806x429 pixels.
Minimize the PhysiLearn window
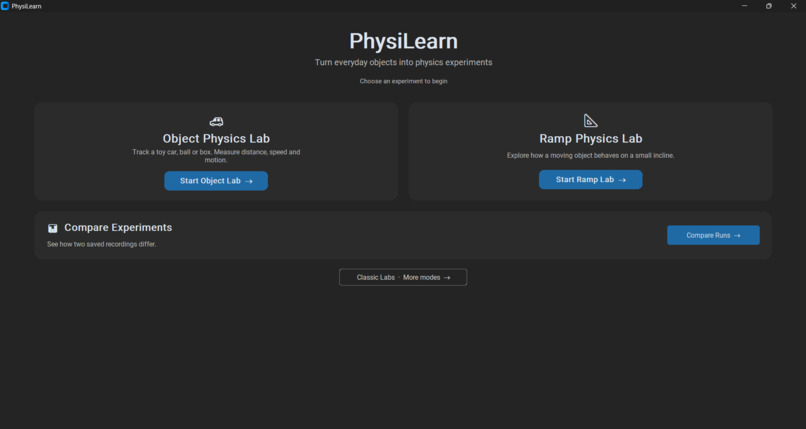pyautogui.click(x=744, y=6)
